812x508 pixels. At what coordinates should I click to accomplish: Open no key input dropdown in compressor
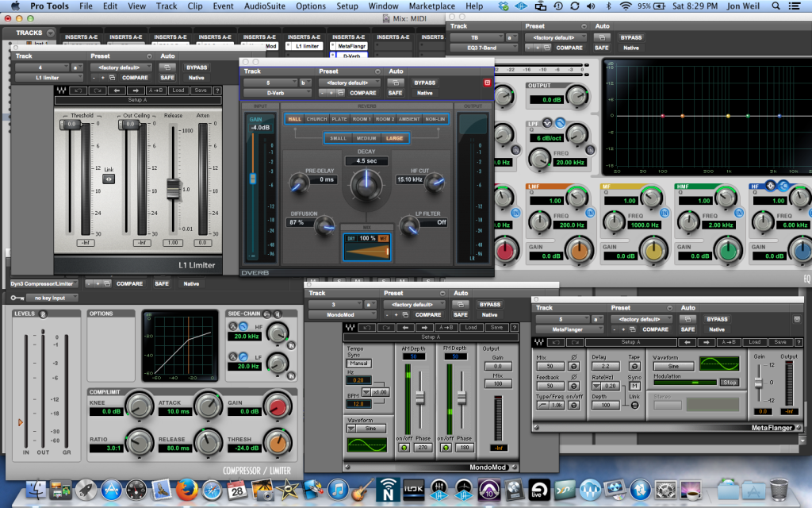point(52,298)
